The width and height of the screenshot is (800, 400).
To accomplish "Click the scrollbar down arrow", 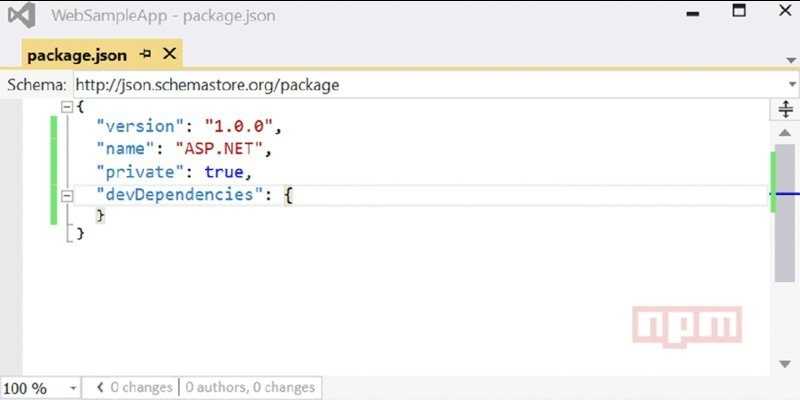I will 785,364.
